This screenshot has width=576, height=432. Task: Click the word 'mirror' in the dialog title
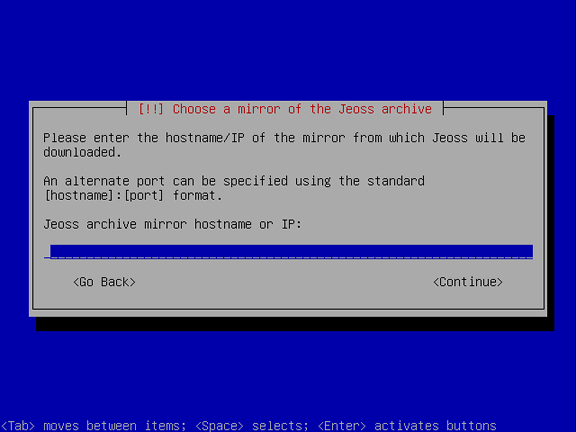[x=259, y=109]
